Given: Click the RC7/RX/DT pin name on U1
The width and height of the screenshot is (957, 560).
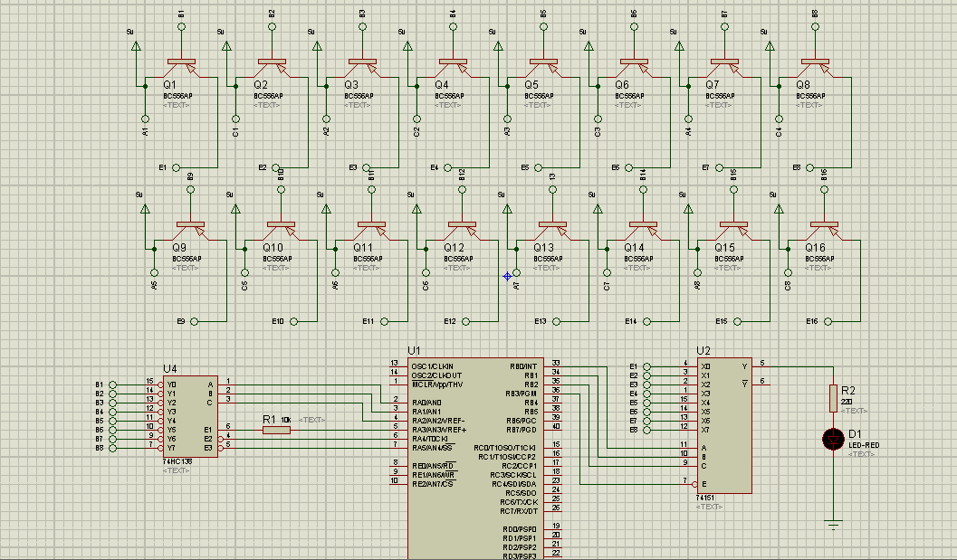Looking at the screenshot, I should tap(519, 511).
